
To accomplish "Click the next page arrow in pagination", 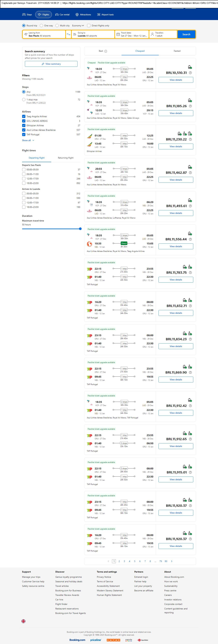I will pos(171,561).
